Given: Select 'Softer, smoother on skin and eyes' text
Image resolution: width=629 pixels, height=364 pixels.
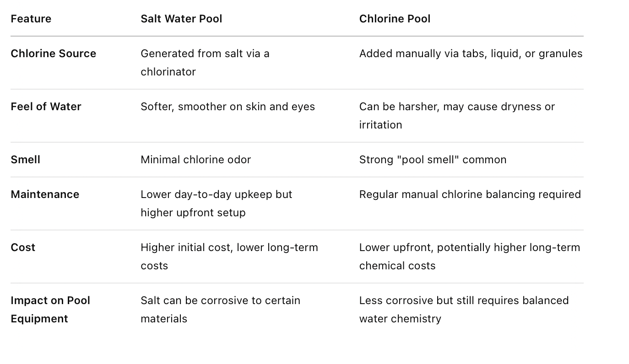Looking at the screenshot, I should point(228,107).
